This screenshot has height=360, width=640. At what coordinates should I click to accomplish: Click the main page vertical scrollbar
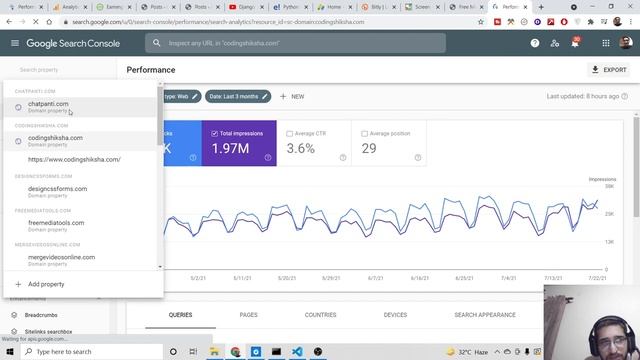[x=636, y=167]
